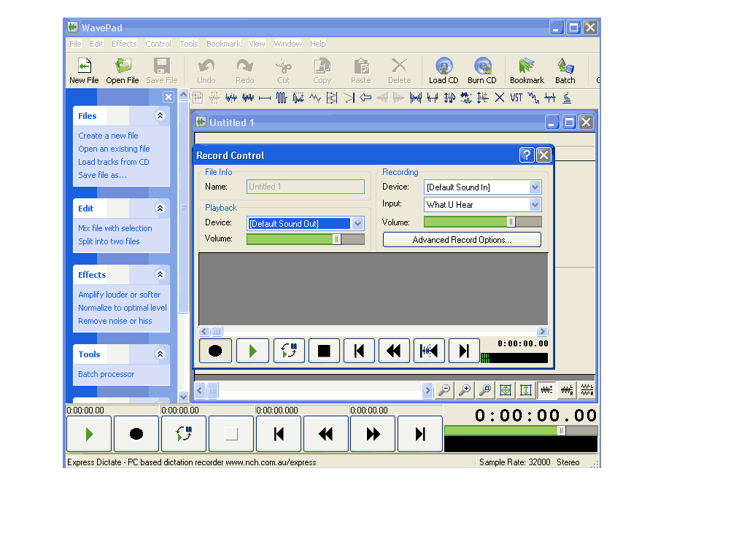Click the Load CD toolbar icon
747x560 pixels.
point(444,71)
